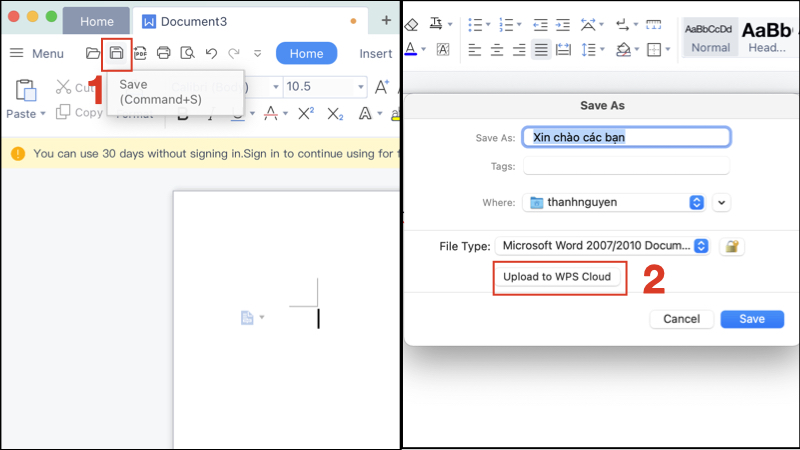800x450 pixels.
Task: Align text right
Action: click(x=519, y=50)
